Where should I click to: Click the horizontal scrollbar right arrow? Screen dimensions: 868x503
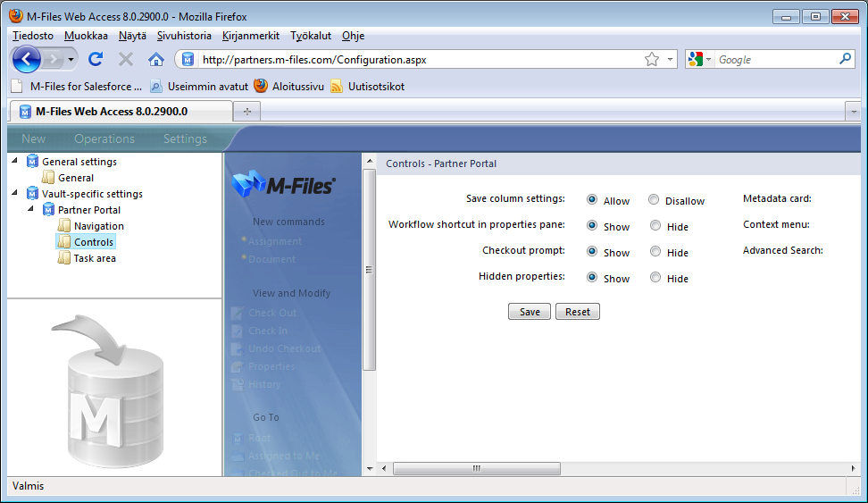coord(853,469)
